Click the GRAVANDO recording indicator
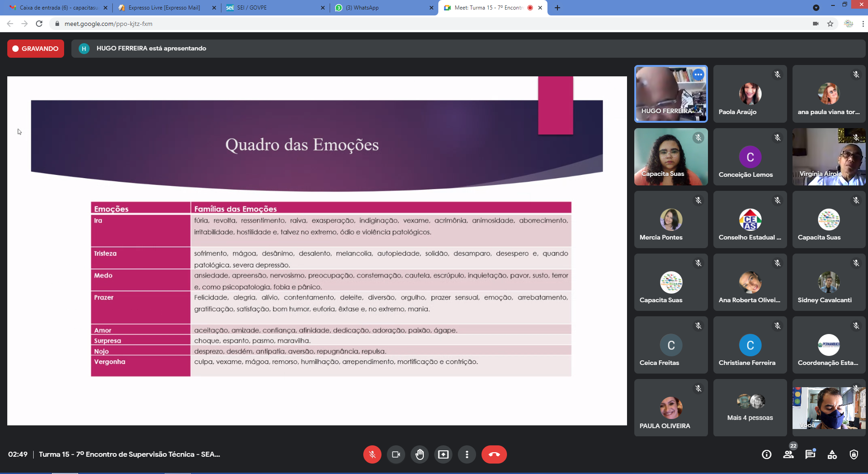Screen dimensions: 868x474 click(35, 49)
